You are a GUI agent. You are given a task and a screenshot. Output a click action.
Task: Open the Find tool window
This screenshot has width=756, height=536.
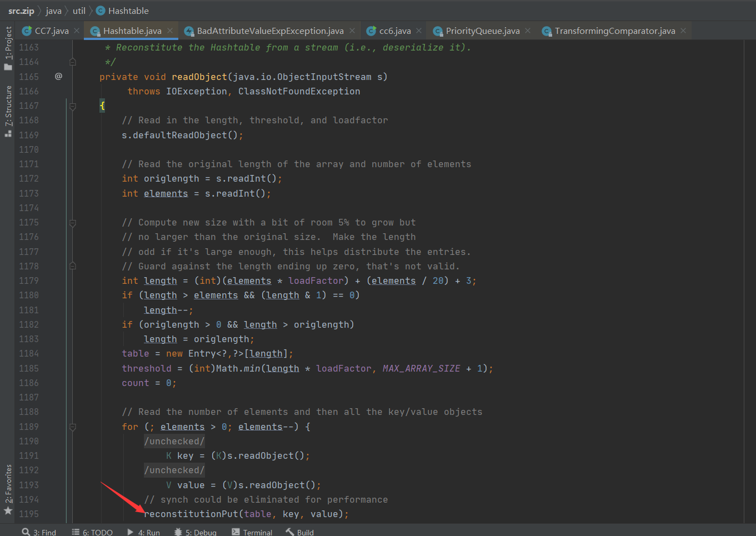pyautogui.click(x=39, y=532)
